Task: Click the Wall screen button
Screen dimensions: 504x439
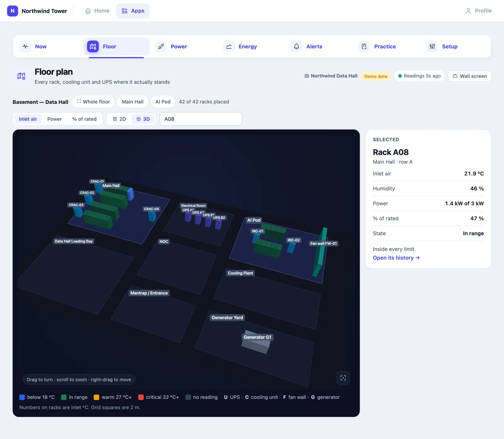Action: [470, 76]
